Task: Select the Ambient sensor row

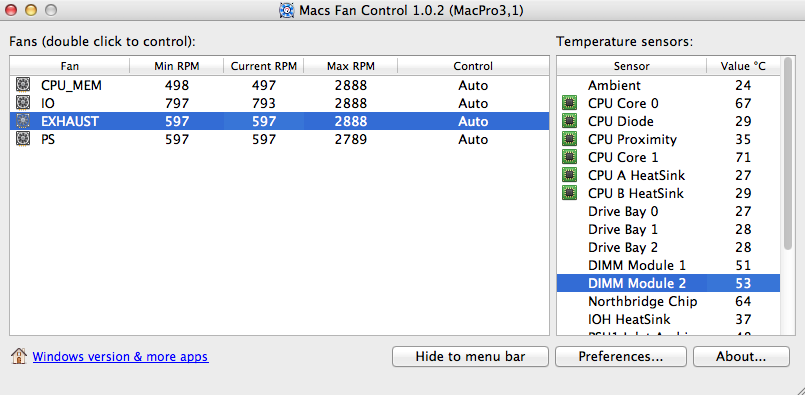Action: point(668,85)
